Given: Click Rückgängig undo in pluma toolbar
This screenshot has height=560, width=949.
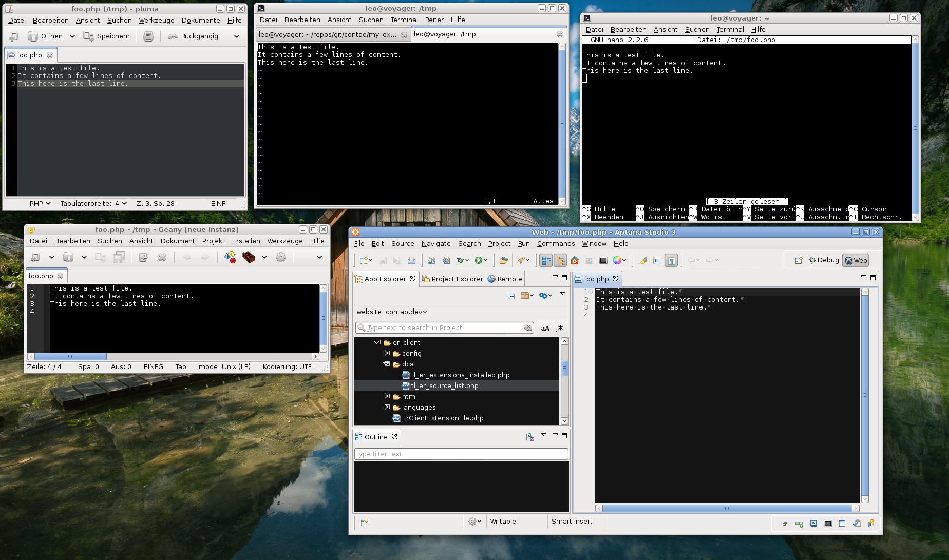Looking at the screenshot, I should (193, 36).
